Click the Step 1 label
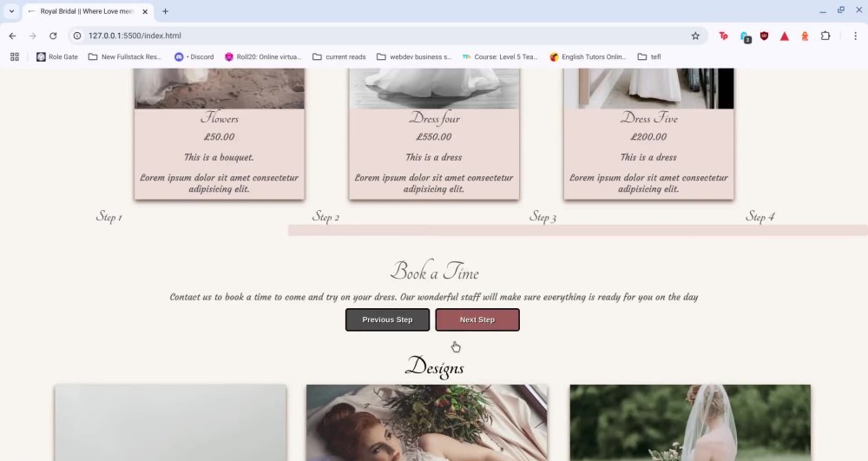Image resolution: width=868 pixels, height=461 pixels. pyautogui.click(x=109, y=216)
